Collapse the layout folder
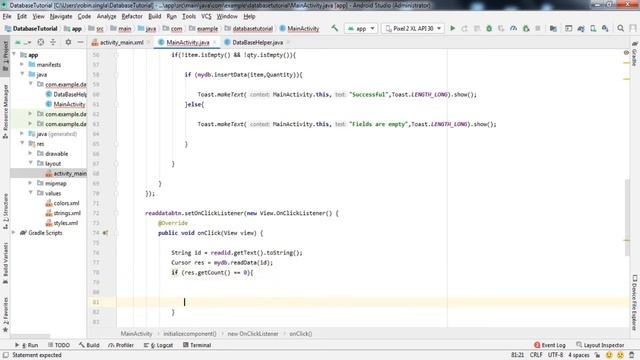 pos(30,163)
